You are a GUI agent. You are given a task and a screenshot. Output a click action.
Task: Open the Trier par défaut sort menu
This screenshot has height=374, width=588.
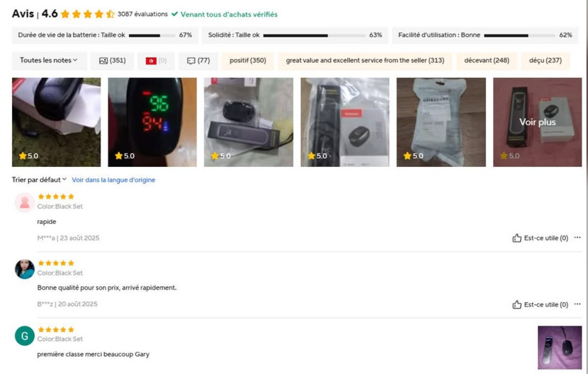pyautogui.click(x=39, y=180)
